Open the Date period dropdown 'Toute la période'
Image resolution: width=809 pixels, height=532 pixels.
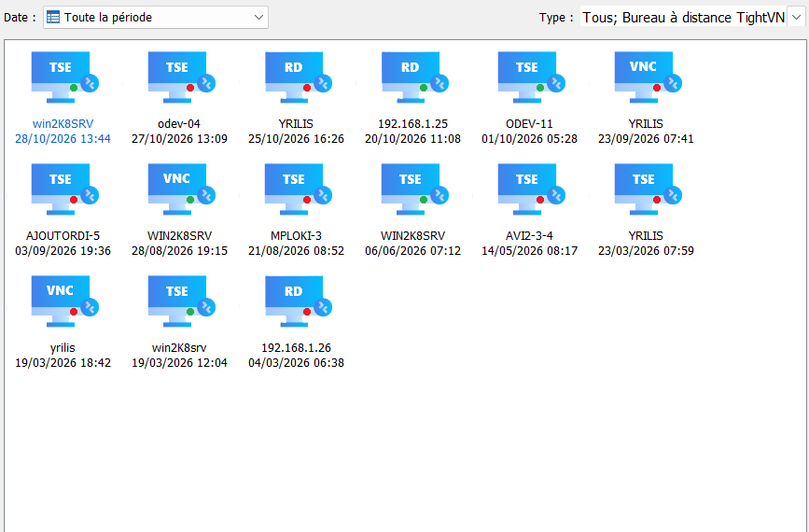click(155, 17)
